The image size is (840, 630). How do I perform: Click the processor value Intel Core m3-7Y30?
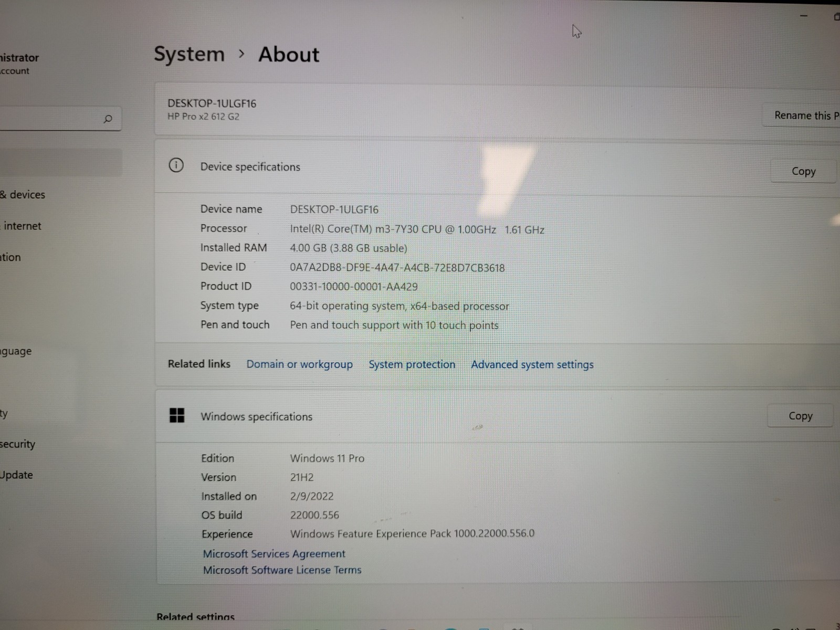point(417,229)
